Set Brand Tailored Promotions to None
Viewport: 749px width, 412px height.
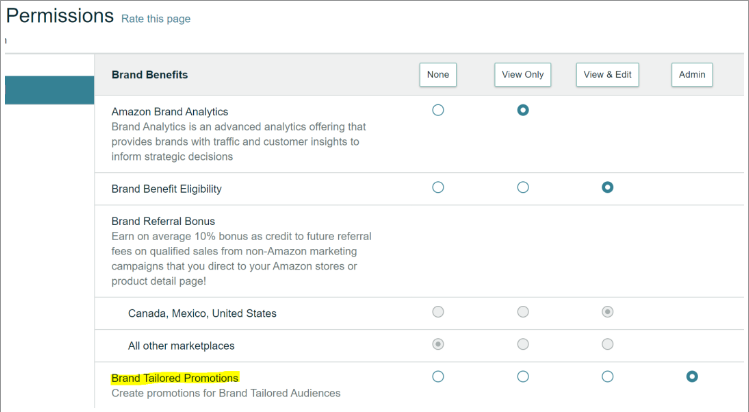pos(438,376)
